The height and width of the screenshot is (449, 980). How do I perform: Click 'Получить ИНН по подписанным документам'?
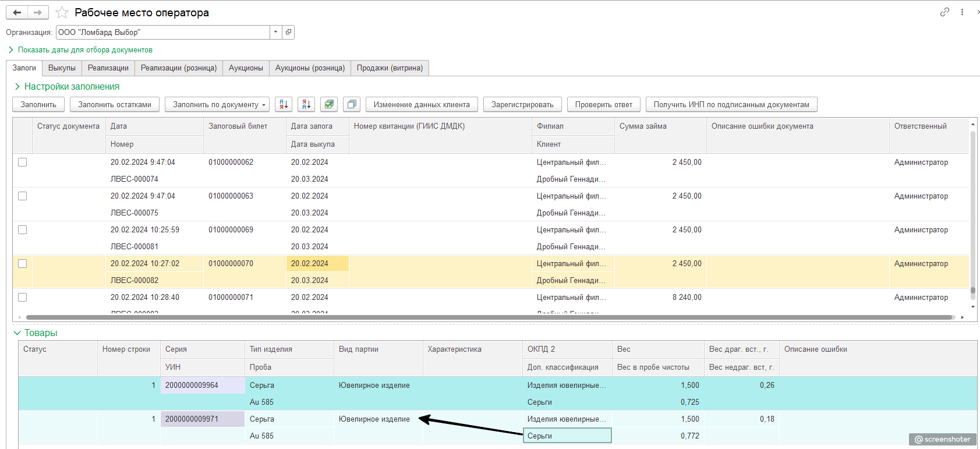[731, 104]
